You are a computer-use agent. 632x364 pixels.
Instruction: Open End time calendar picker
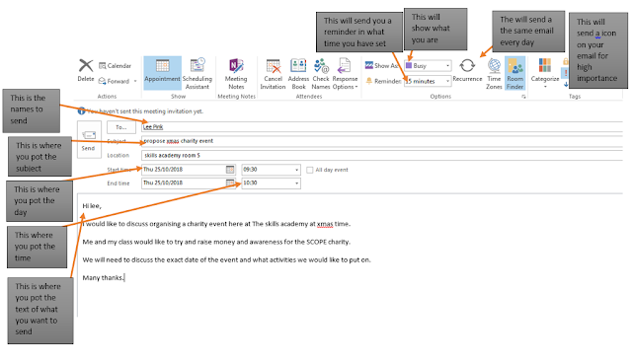coord(230,182)
